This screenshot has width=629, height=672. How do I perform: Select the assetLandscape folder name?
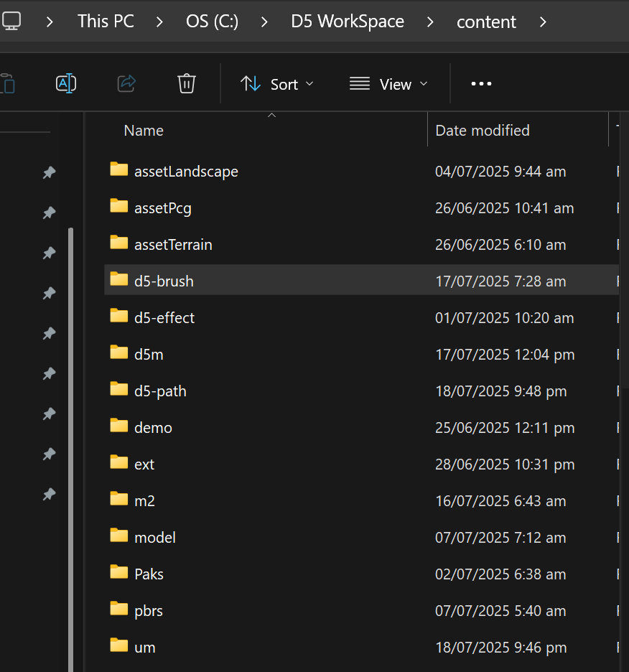(x=186, y=172)
